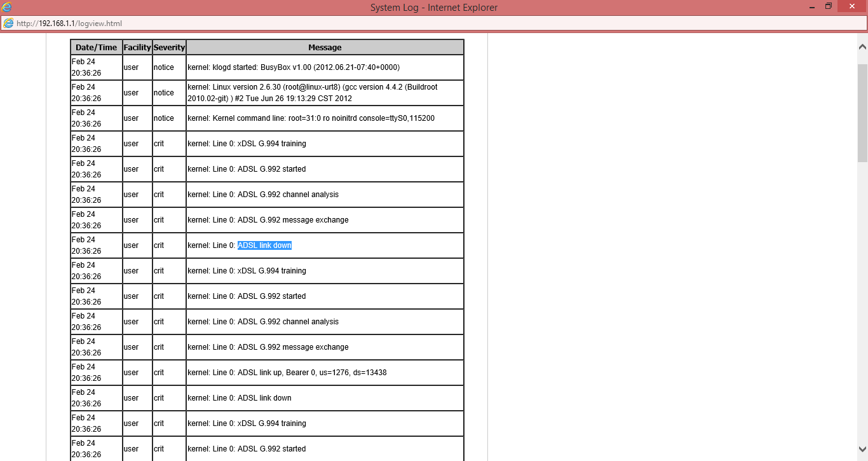Click the scrollbar up arrow
Viewport: 868px width, 461px height.
(862, 46)
